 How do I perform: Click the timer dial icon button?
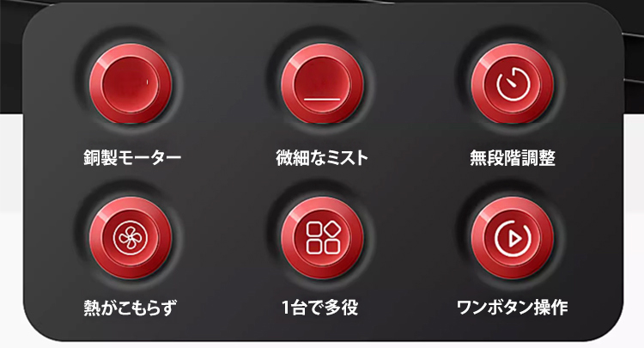[513, 85]
